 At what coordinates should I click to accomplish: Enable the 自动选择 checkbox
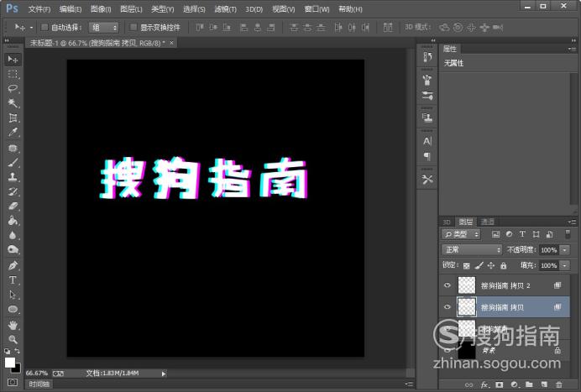click(x=44, y=27)
